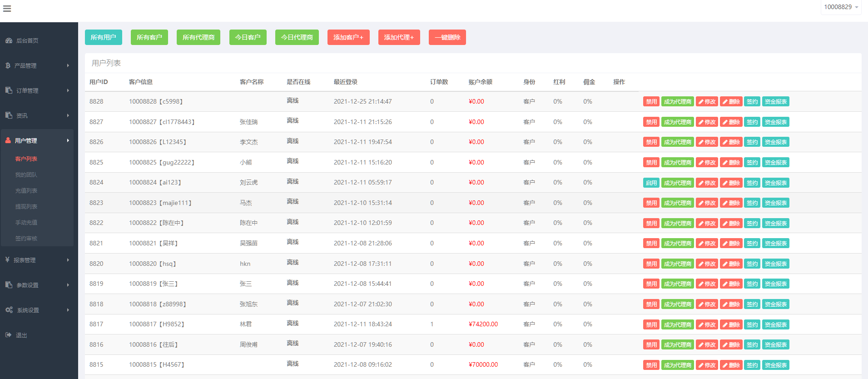The width and height of the screenshot is (868, 379).
Task: Click the logout icon beside 退出
Action: click(8, 335)
